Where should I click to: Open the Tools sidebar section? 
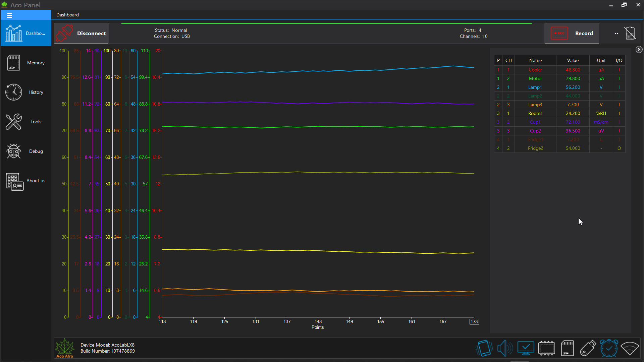pyautogui.click(x=26, y=122)
